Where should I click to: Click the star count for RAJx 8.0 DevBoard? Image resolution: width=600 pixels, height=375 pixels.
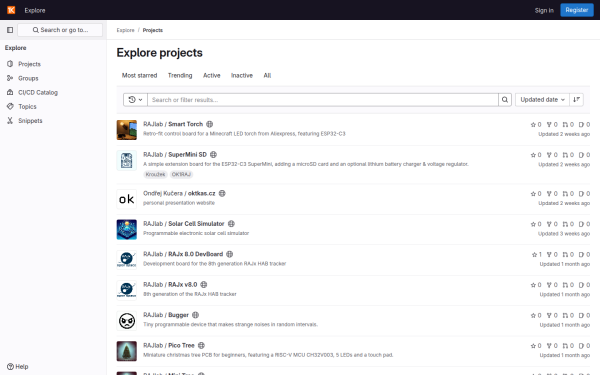click(536, 254)
